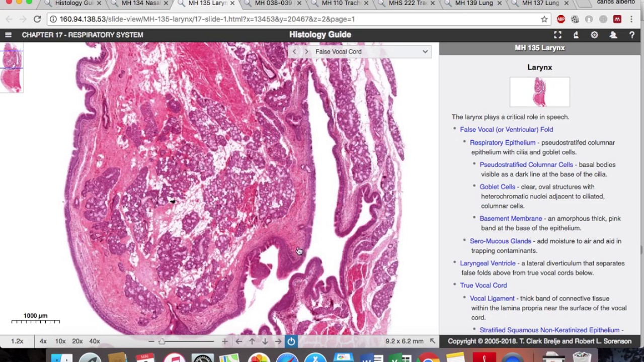Bookmark this page with the star

tap(544, 19)
